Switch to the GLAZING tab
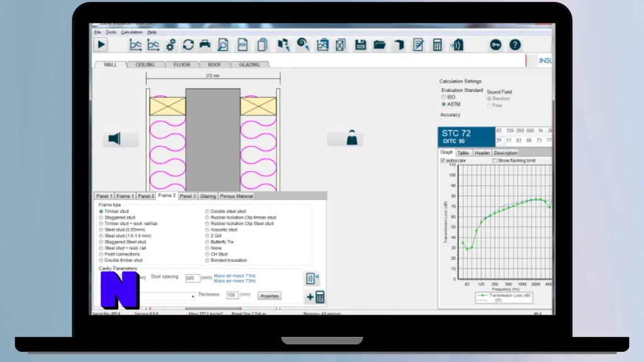The height and width of the screenshot is (362, 644). click(249, 65)
